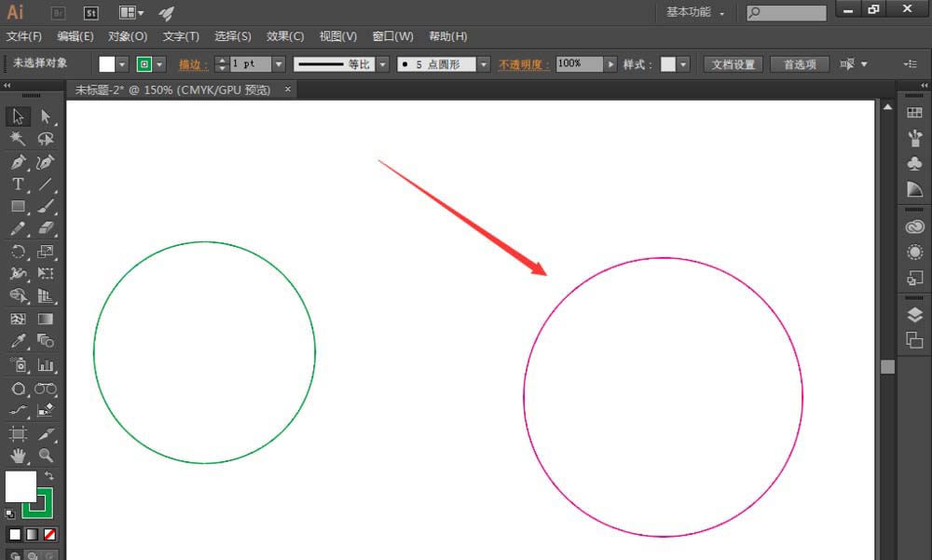Open the 编辑(E) menu

pos(75,36)
